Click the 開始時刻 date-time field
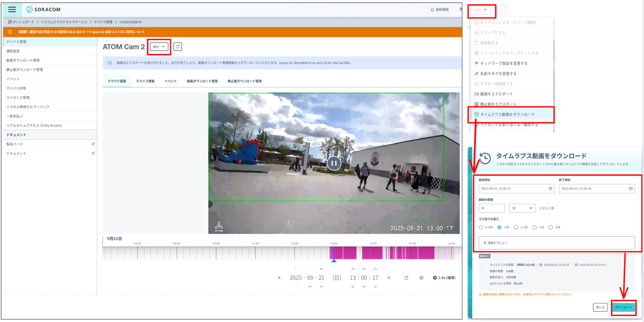This screenshot has width=644, height=322. pos(517,189)
